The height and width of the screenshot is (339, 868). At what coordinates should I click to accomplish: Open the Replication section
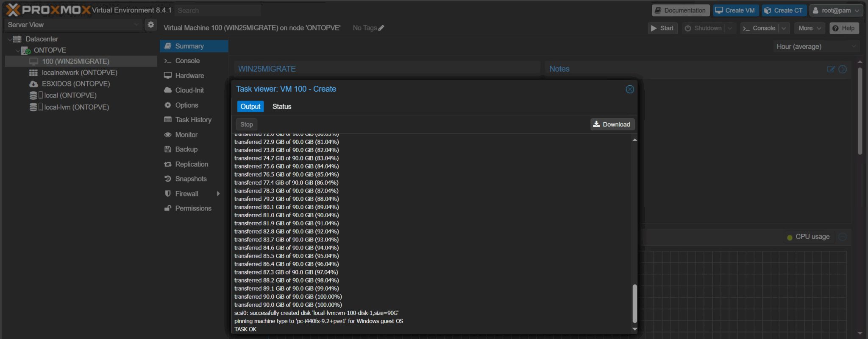194,164
